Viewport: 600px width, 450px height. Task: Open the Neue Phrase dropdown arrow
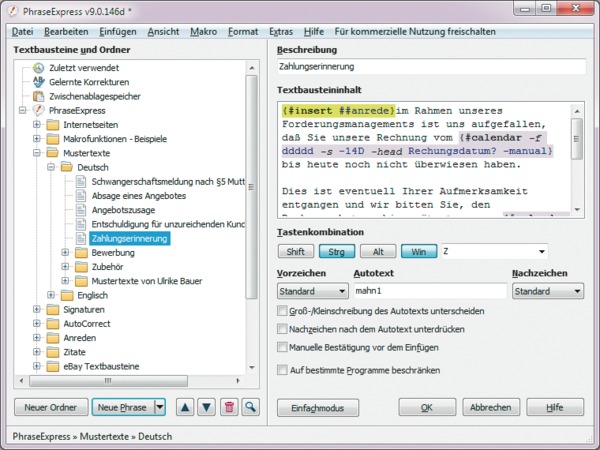pyautogui.click(x=160, y=407)
